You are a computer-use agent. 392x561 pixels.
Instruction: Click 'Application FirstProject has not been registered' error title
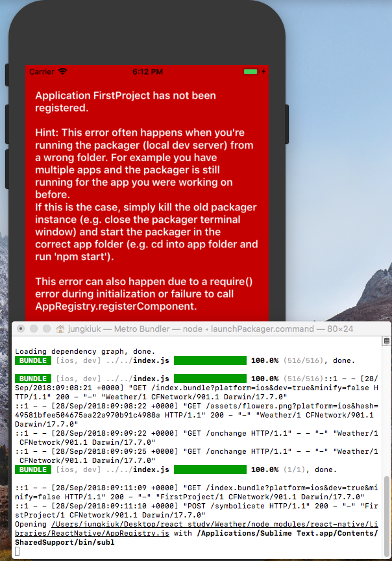click(x=125, y=101)
